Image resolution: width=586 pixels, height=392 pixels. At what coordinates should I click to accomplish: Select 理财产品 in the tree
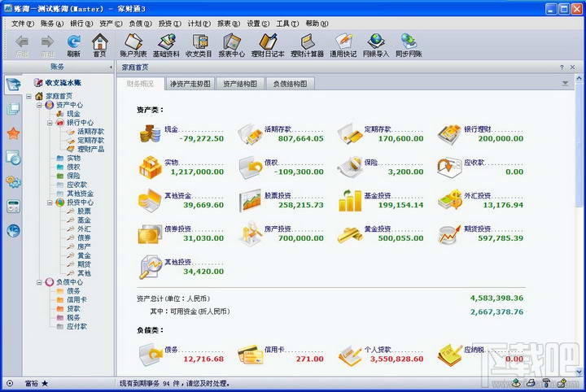[90, 150]
